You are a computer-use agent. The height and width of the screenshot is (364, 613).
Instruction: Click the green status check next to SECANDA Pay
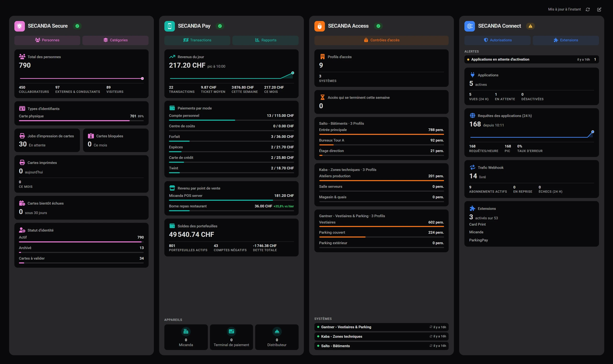[220, 26]
